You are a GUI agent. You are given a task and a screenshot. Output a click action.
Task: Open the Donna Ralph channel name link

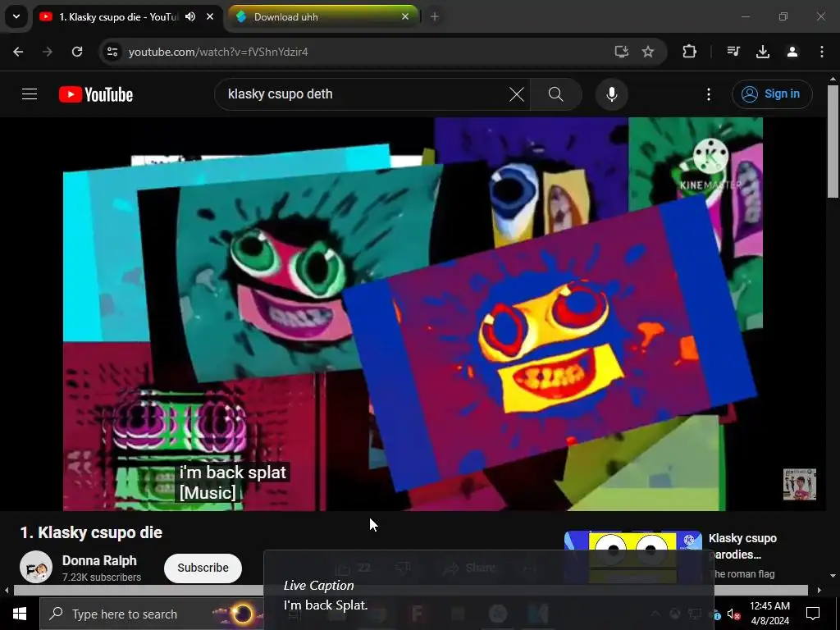99,560
